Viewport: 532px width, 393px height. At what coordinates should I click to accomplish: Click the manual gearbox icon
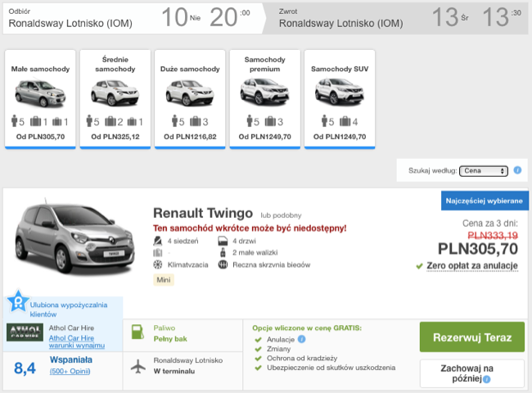(223, 264)
